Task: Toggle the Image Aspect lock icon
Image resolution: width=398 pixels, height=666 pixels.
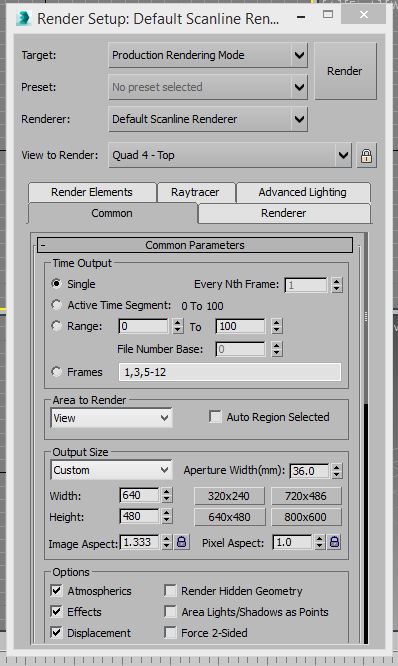Action: 181,542
